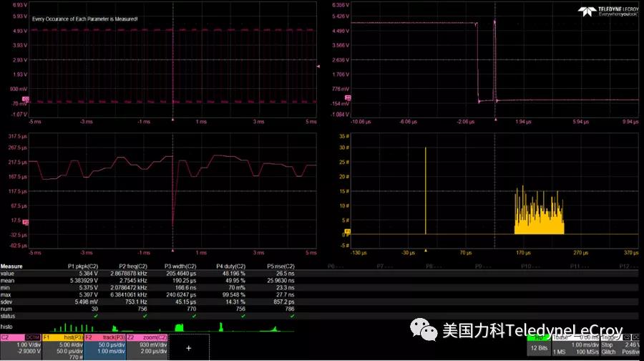Click the P3 width histicon thumbnail
This screenshot has height=361, width=644.
coord(179,327)
